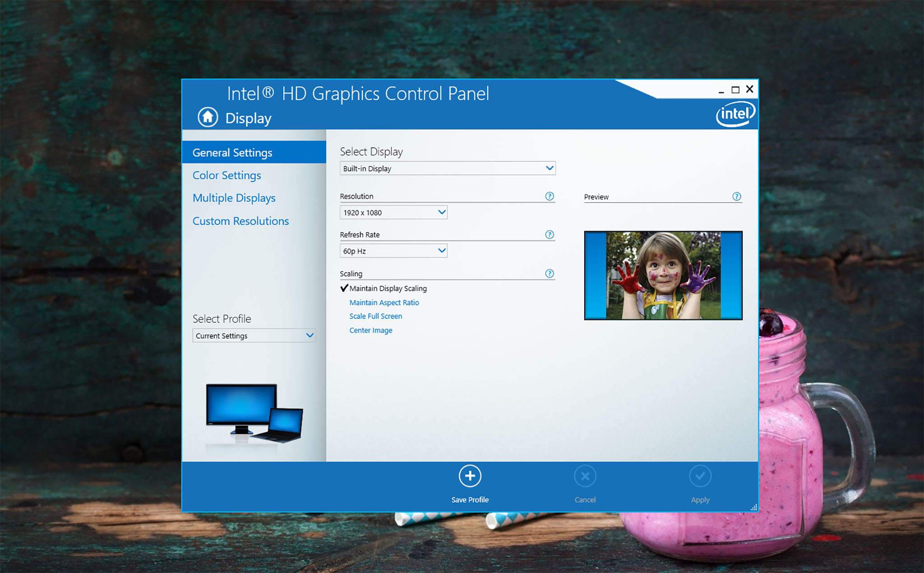Click the window resize grip in corner
Viewport: 924px width, 573px height.
pyautogui.click(x=753, y=507)
